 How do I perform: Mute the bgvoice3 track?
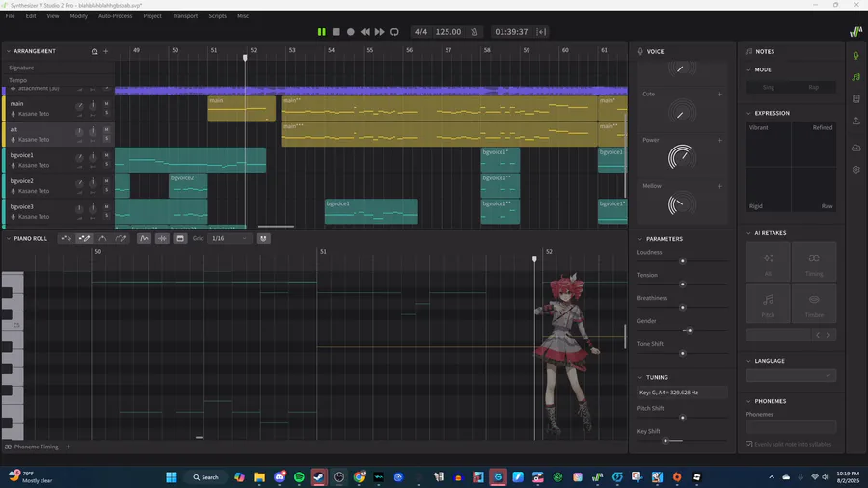pos(106,207)
